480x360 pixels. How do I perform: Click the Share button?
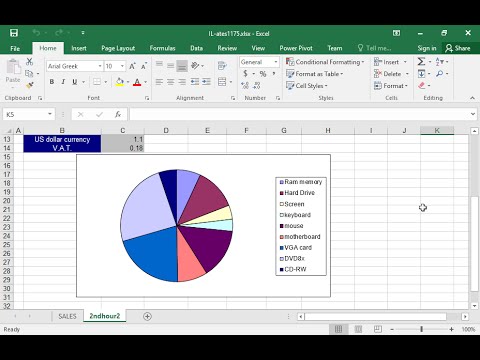[x=458, y=48]
